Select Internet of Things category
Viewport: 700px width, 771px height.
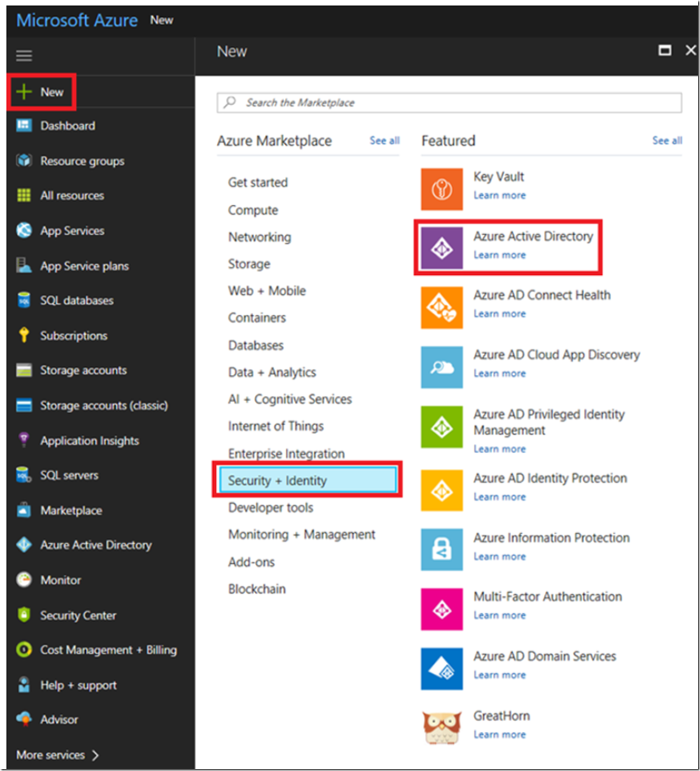pos(276,426)
